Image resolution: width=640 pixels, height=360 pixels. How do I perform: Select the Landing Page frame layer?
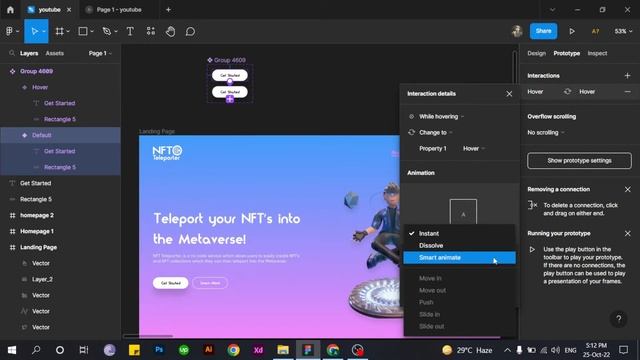pyautogui.click(x=60, y=247)
